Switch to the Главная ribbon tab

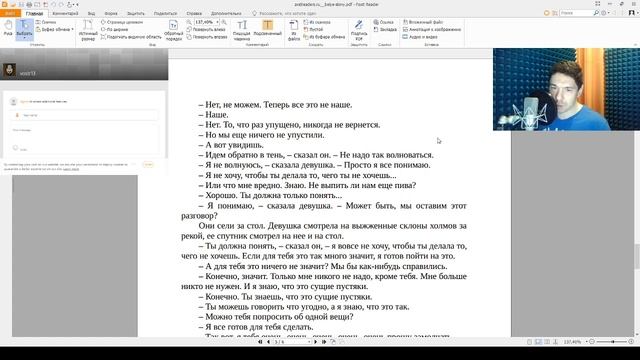(34, 13)
